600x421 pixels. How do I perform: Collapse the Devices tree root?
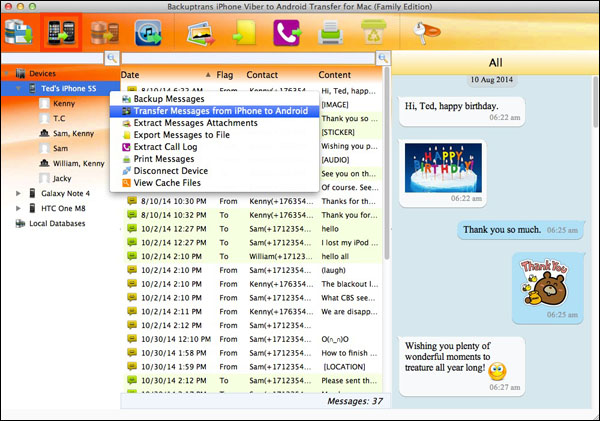point(7,73)
